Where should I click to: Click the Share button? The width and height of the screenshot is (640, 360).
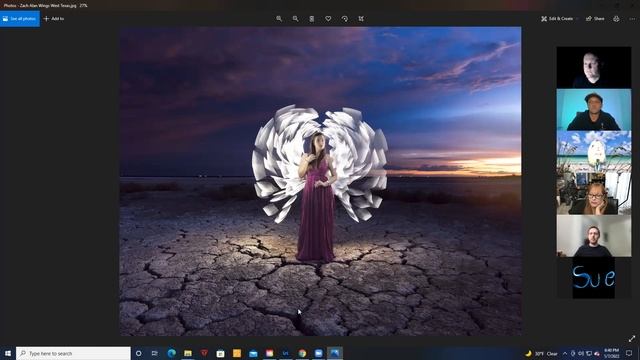(595, 19)
